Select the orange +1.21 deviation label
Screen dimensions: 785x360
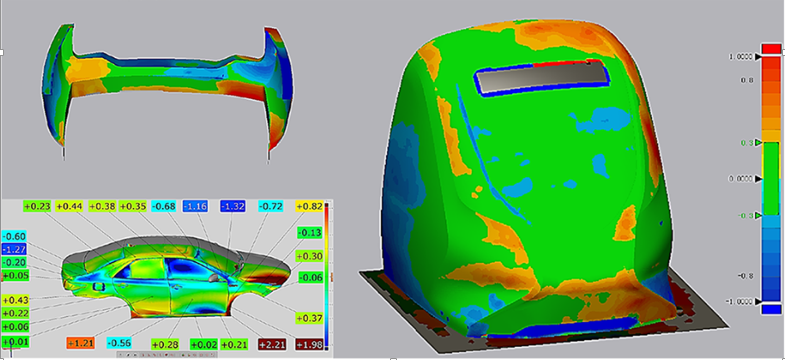click(80, 343)
